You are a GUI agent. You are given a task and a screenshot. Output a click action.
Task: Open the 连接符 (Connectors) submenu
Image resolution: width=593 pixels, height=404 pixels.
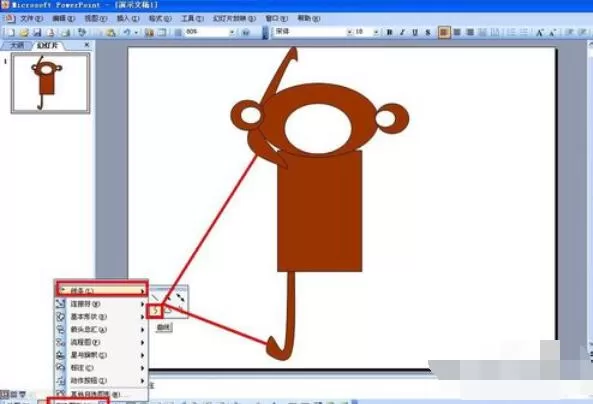[101, 304]
